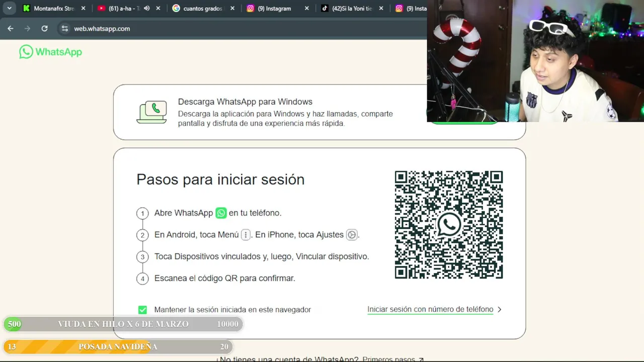Close the Montanafrx Stream tab
Screen dimensions: 644x362
tap(84, 8)
